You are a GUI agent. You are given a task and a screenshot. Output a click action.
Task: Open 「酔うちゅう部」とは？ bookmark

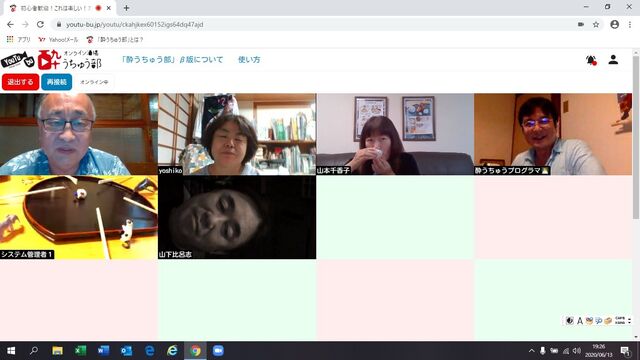115,40
